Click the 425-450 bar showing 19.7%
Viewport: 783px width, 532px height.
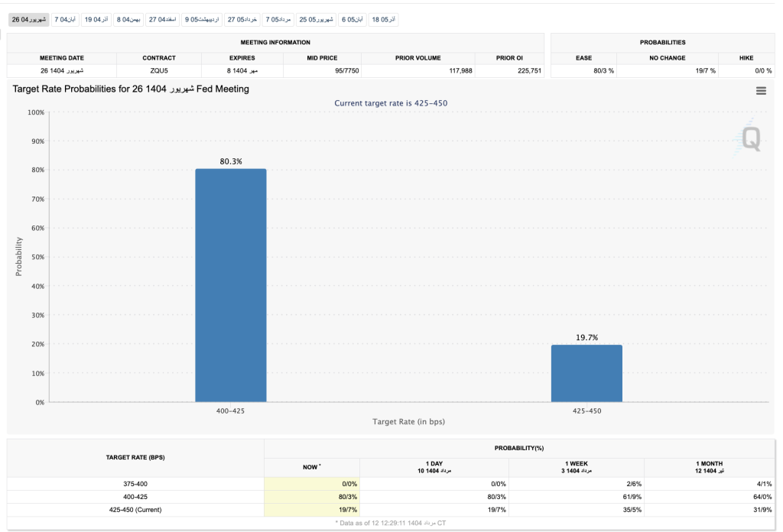(586, 373)
